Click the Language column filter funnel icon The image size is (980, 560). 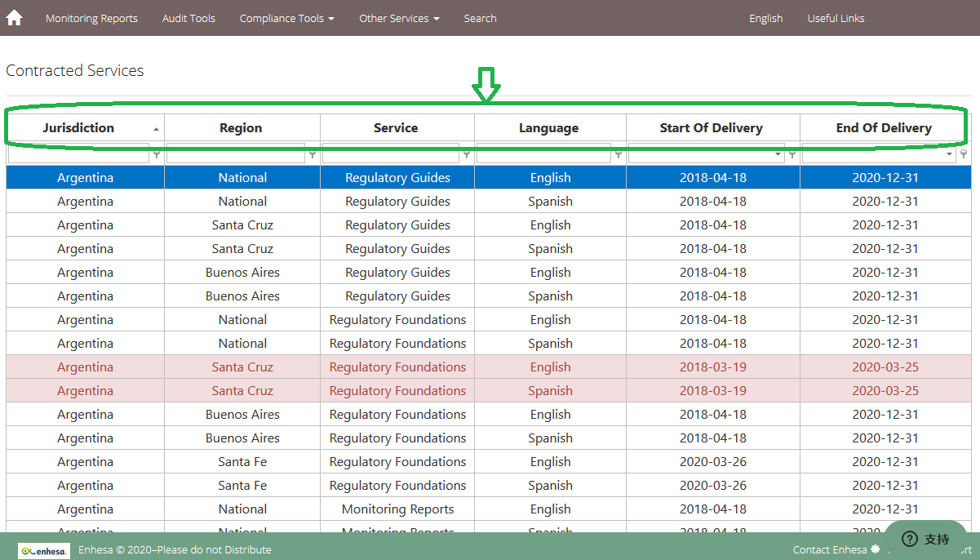[619, 153]
